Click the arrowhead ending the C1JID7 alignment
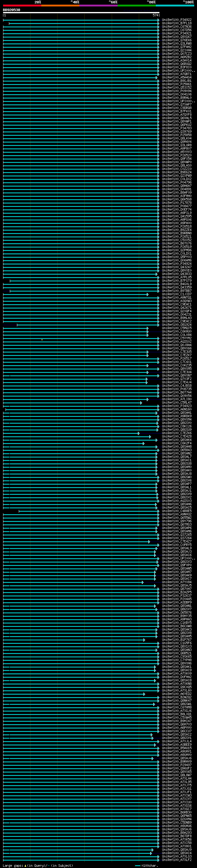This screenshot has width=197, height=868. click(x=147, y=294)
